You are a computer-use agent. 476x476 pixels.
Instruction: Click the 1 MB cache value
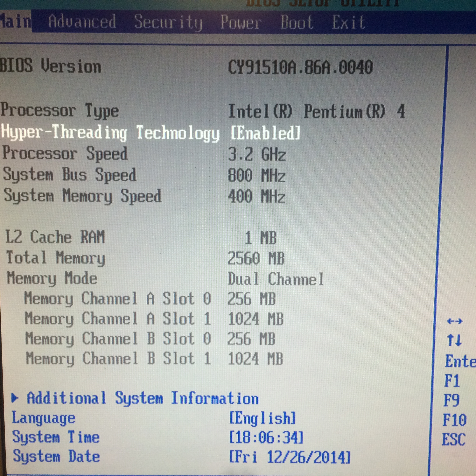point(261,238)
